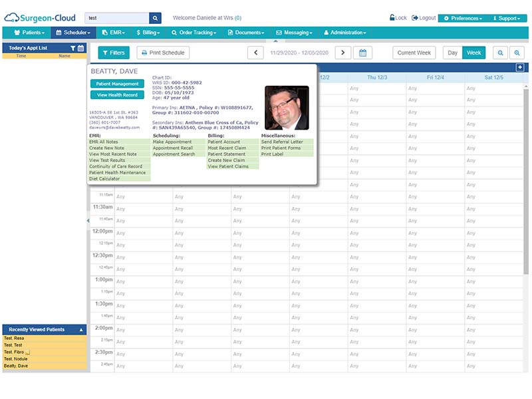Click the second zoom magnifier icon
The image size is (532, 399).
click(x=517, y=53)
